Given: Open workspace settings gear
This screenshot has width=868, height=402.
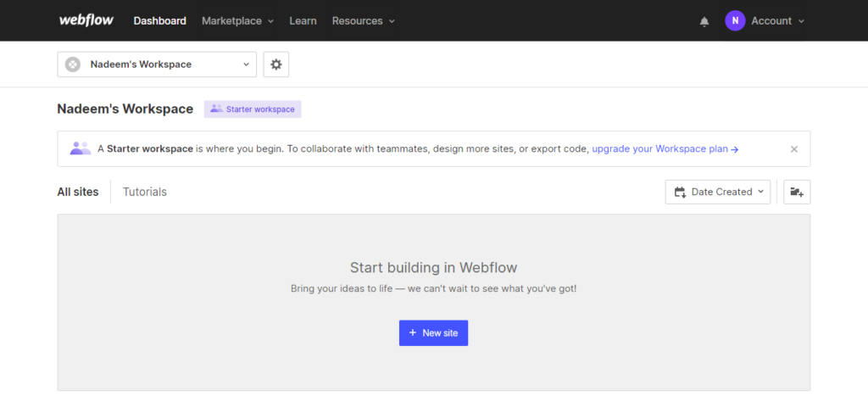Looking at the screenshot, I should pyautogui.click(x=275, y=64).
